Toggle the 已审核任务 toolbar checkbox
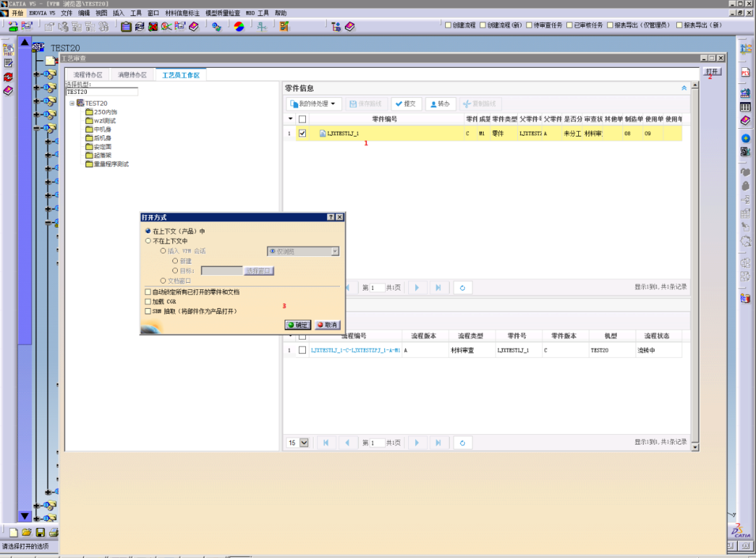 point(569,25)
